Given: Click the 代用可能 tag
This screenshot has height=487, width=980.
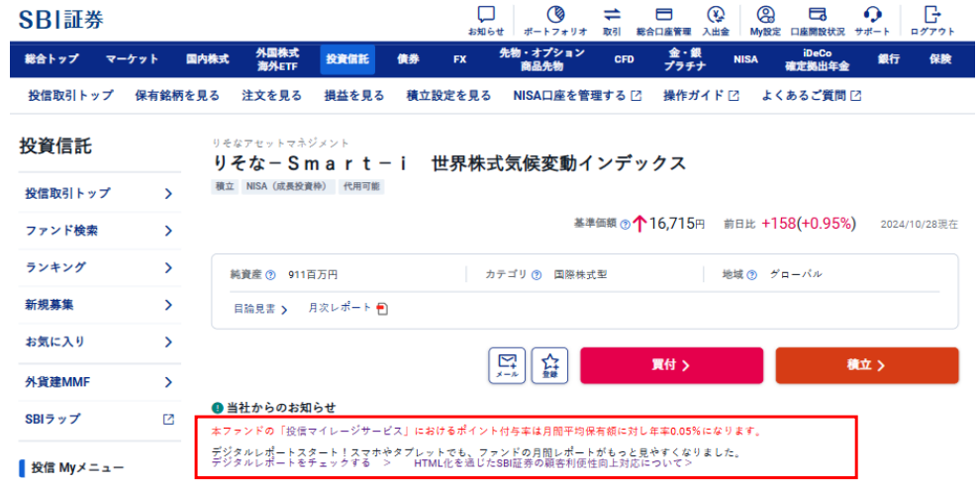Looking at the screenshot, I should pyautogui.click(x=360, y=186).
